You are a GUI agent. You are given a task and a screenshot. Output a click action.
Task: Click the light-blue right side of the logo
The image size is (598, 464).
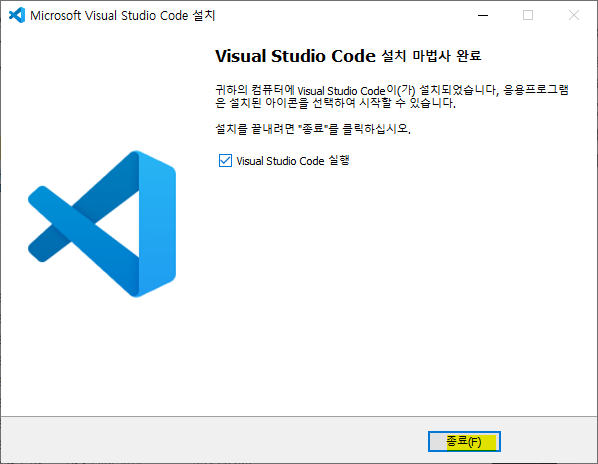[157, 224]
